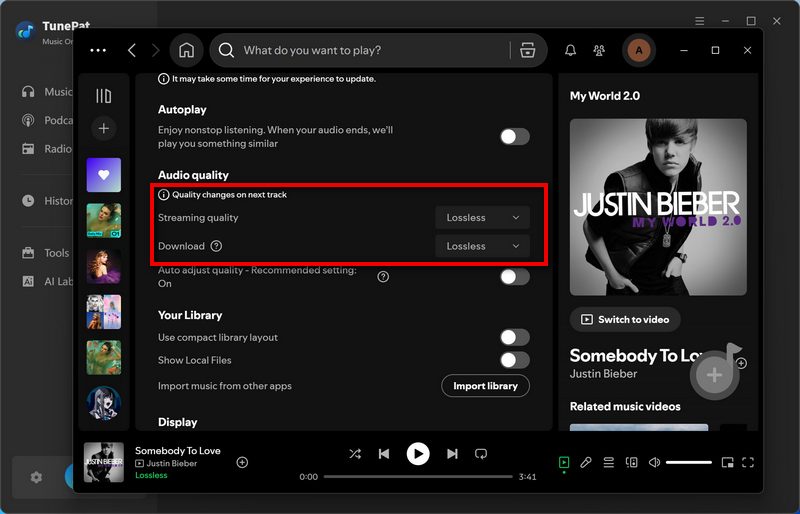Enter full screen mode
Image resolution: width=800 pixels, height=514 pixels.
[x=748, y=462]
